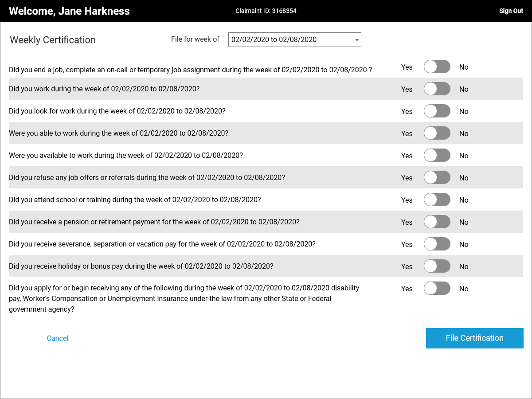Click 'Yes' label for the 'Did you work' question
Screen dimensions: 532x399
[407, 89]
